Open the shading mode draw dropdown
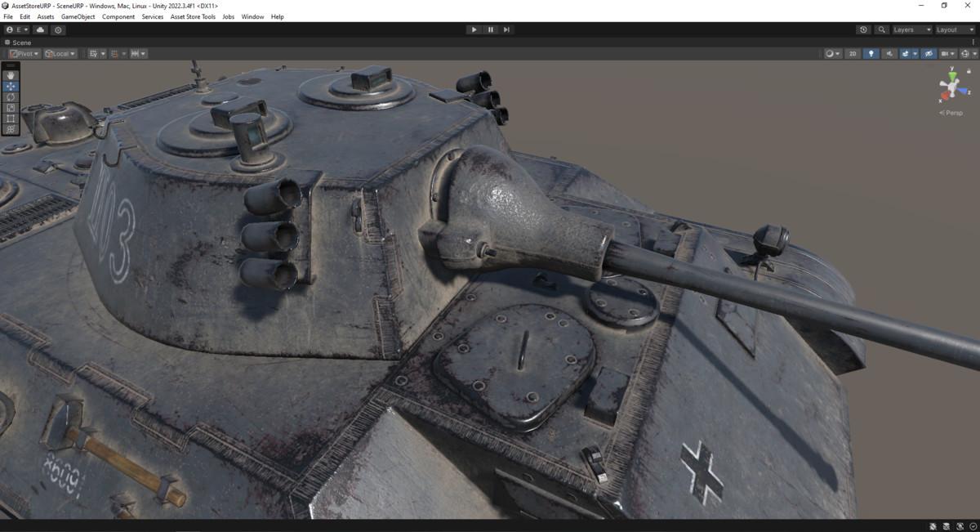 (833, 53)
